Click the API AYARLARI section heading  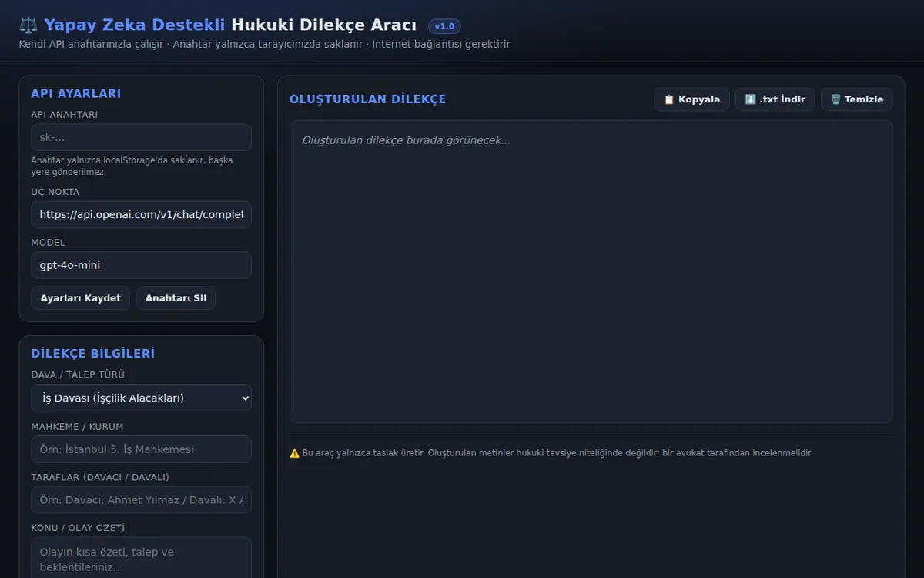point(76,93)
